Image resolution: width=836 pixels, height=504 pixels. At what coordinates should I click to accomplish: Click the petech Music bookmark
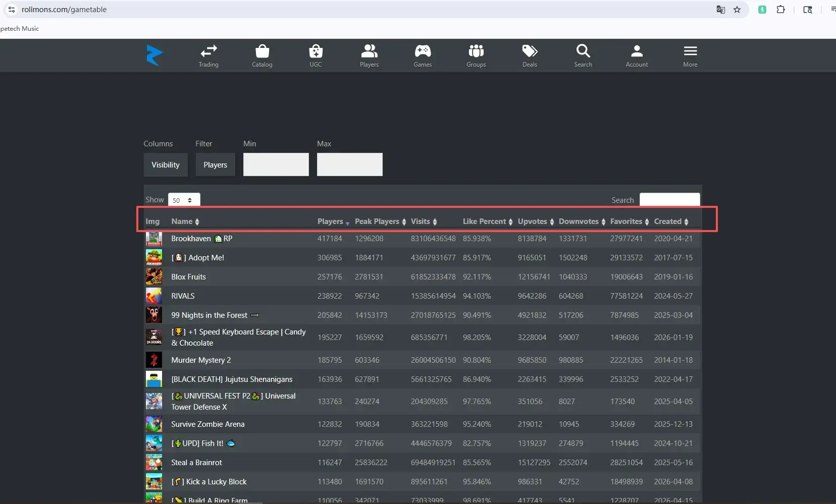tap(20, 29)
